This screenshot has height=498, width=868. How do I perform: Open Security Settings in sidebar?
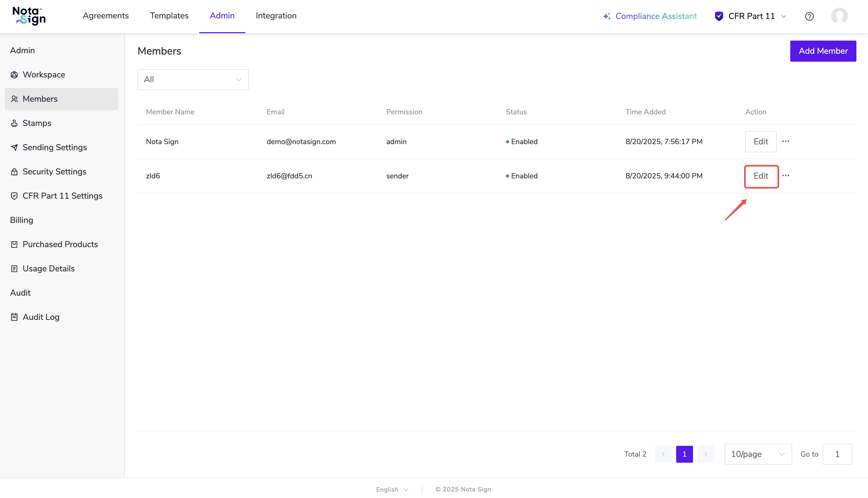tap(54, 172)
